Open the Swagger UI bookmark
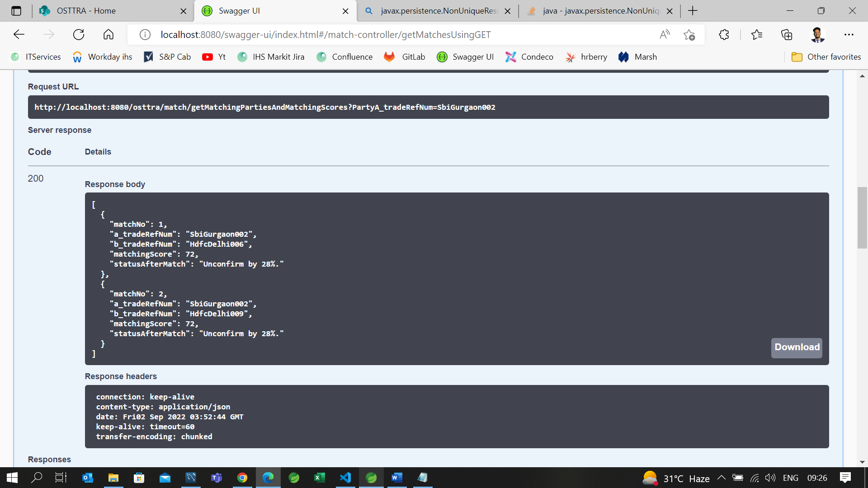 (465, 57)
